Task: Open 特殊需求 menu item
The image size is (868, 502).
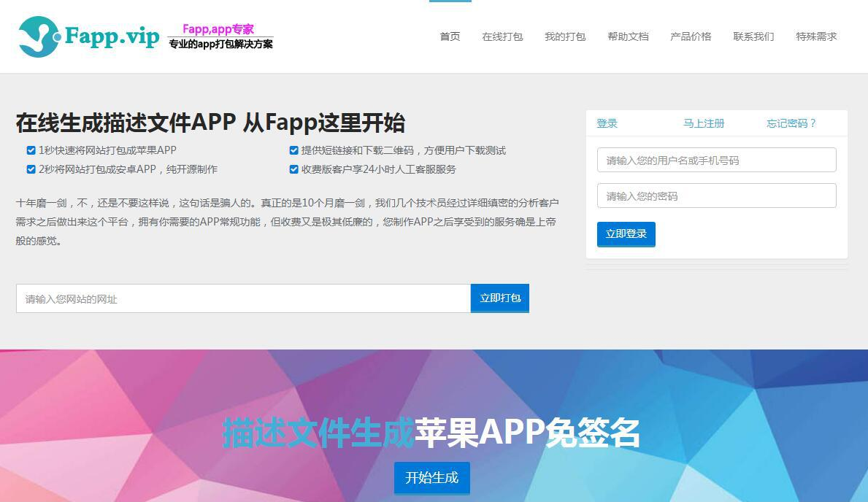Action: (816, 36)
